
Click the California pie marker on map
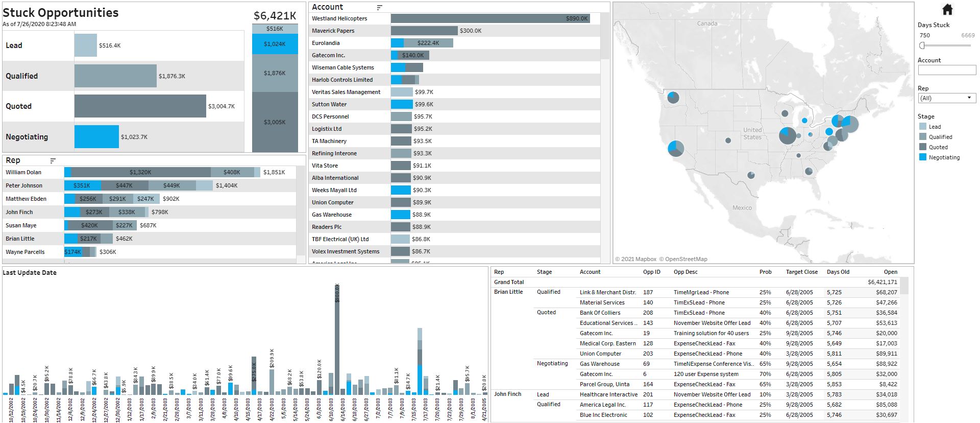[676, 149]
